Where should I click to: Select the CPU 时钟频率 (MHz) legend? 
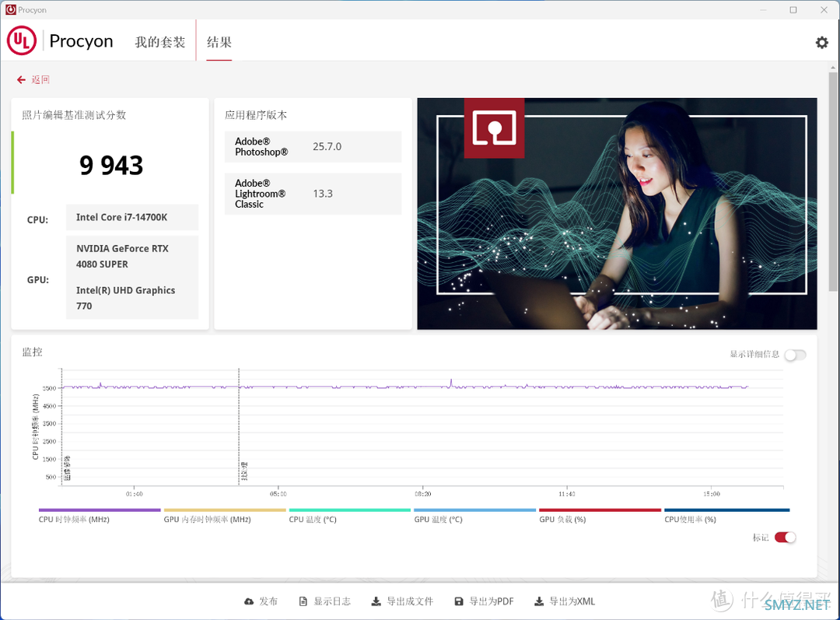[100, 516]
